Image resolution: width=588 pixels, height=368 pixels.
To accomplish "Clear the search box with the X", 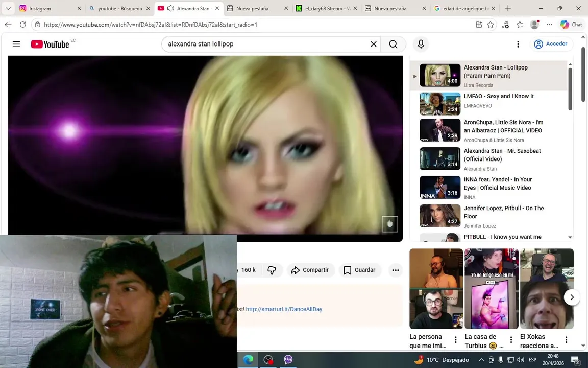I will [374, 44].
